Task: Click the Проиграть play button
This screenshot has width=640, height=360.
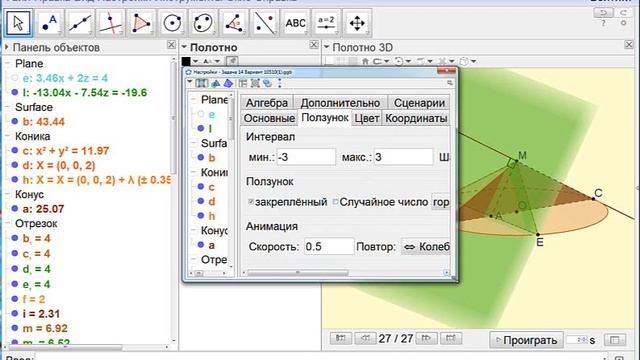Action: point(526,340)
